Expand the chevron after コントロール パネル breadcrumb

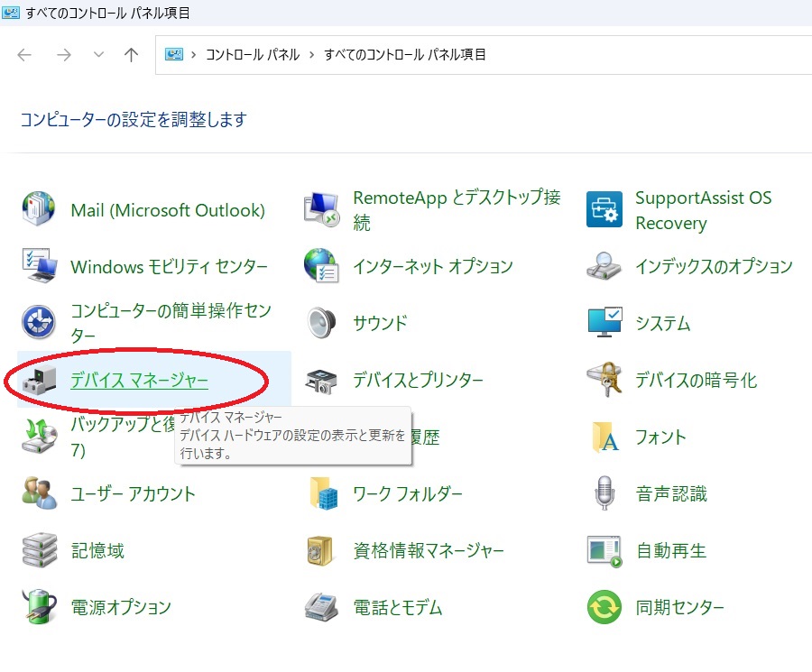click(x=312, y=54)
